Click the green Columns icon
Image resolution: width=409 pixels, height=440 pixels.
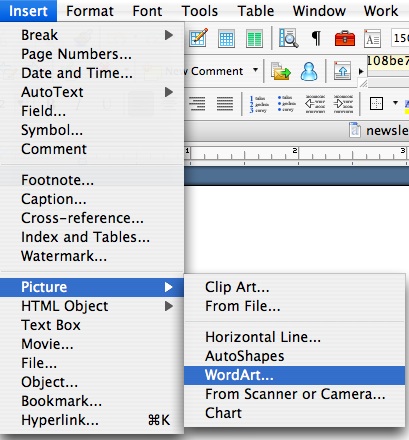[x=254, y=38]
